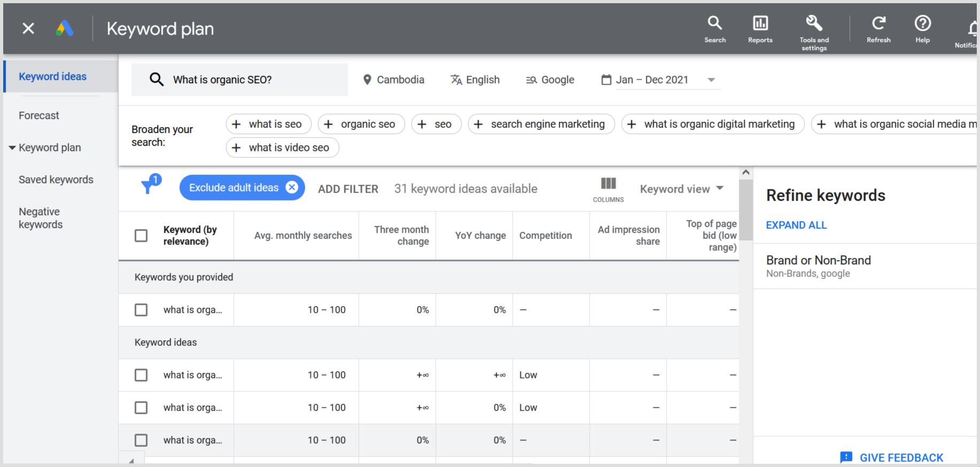Image resolution: width=980 pixels, height=467 pixels.
Task: Click GIVE FEEDBACK link
Action: coord(901,457)
